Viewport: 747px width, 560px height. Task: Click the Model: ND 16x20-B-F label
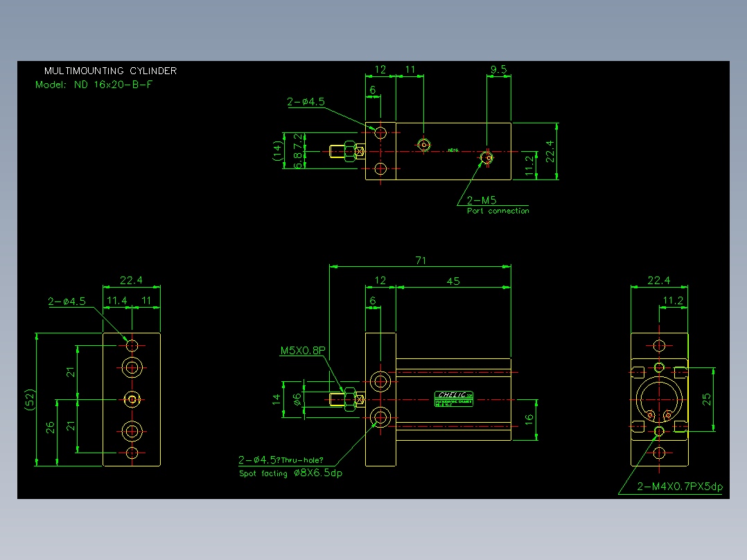coord(94,85)
